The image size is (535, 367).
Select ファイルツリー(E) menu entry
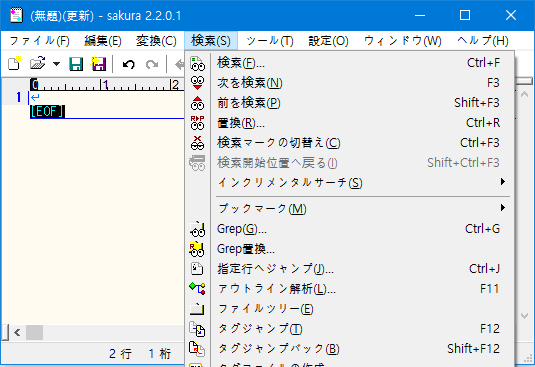pos(349,309)
